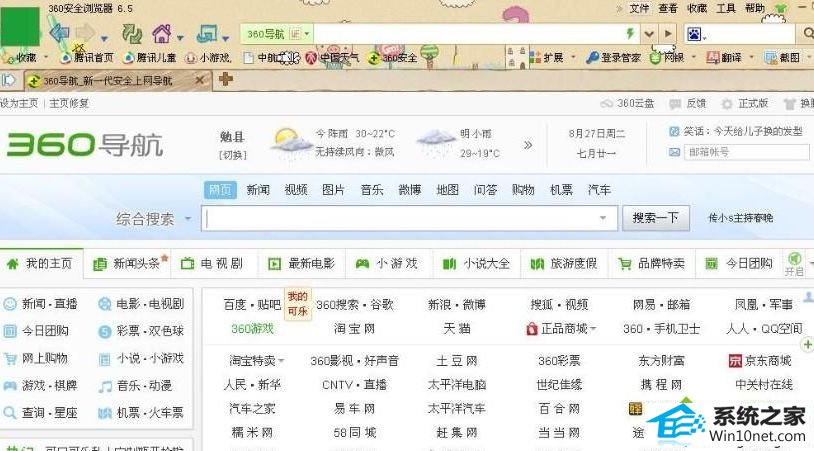
Task: Click the 设为主页 link
Action: 19,103
